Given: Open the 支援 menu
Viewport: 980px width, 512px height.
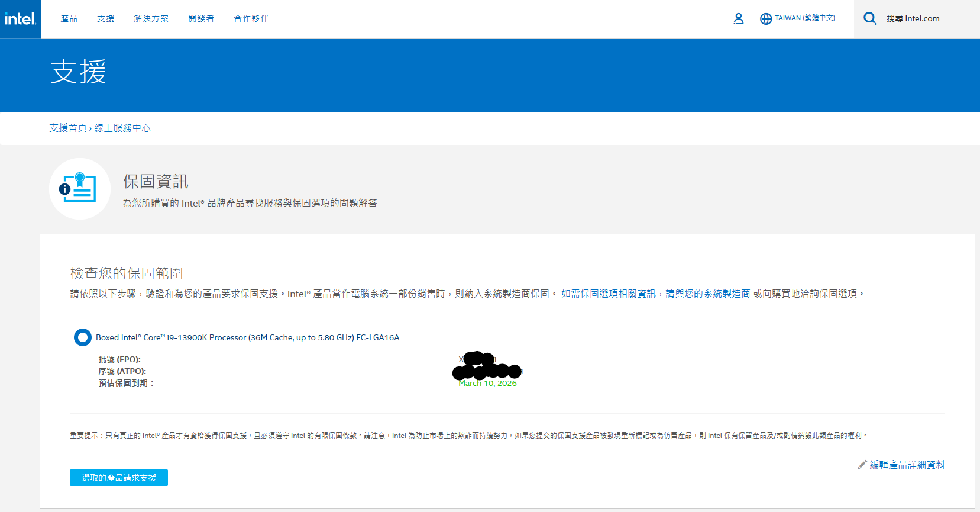Looking at the screenshot, I should [106, 18].
